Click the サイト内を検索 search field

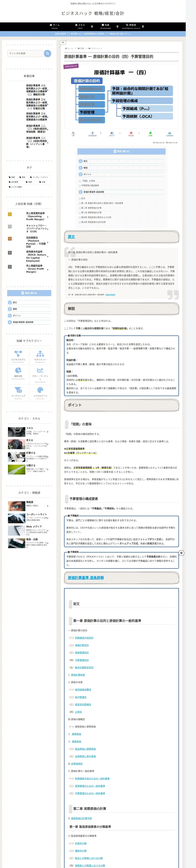pyautogui.click(x=26, y=54)
